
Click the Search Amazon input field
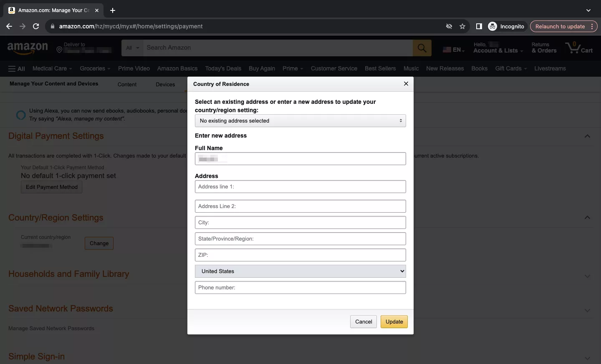tap(278, 48)
